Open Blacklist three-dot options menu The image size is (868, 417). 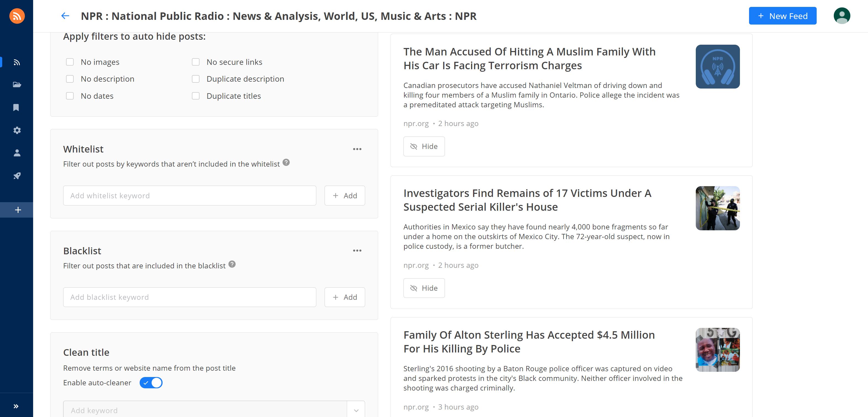point(357,251)
